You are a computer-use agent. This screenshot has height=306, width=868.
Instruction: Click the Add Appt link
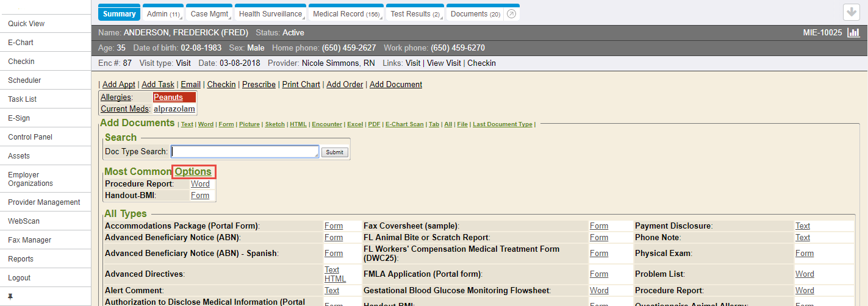click(x=119, y=85)
